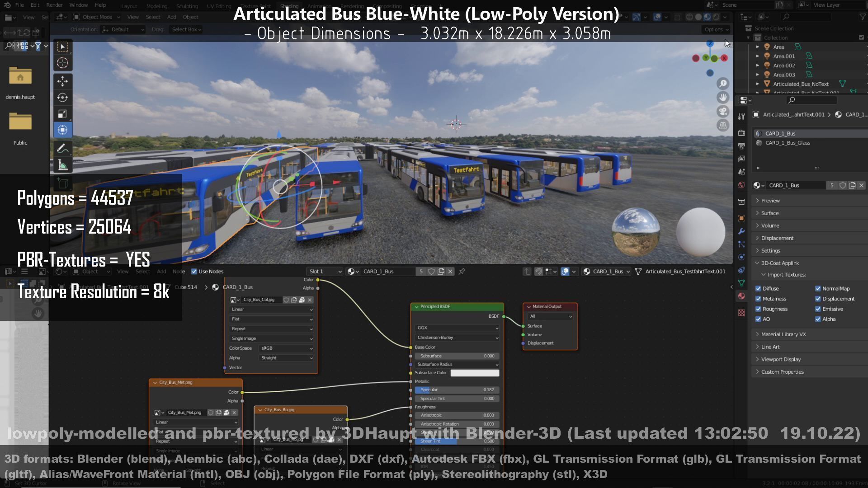This screenshot has width=868, height=488.
Task: Open the Texture properties tab (checker icon)
Action: click(x=741, y=313)
